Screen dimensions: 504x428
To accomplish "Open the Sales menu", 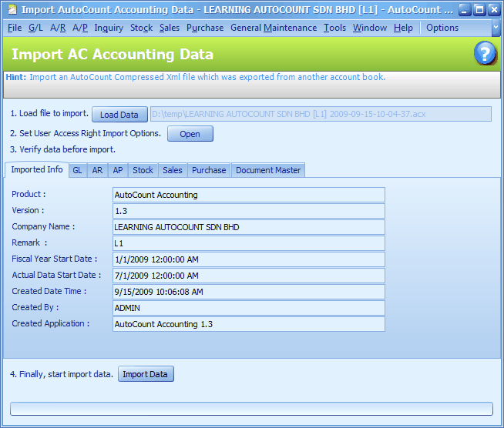I will pos(170,28).
